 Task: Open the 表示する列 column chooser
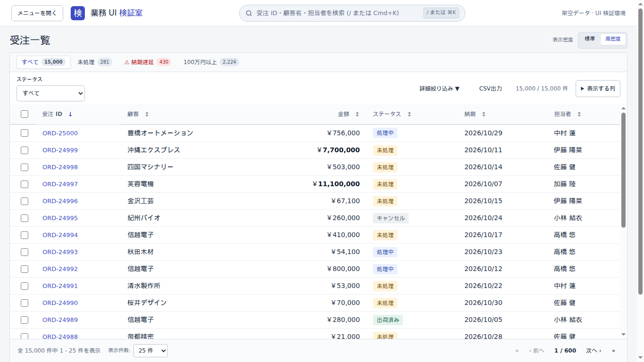click(598, 89)
